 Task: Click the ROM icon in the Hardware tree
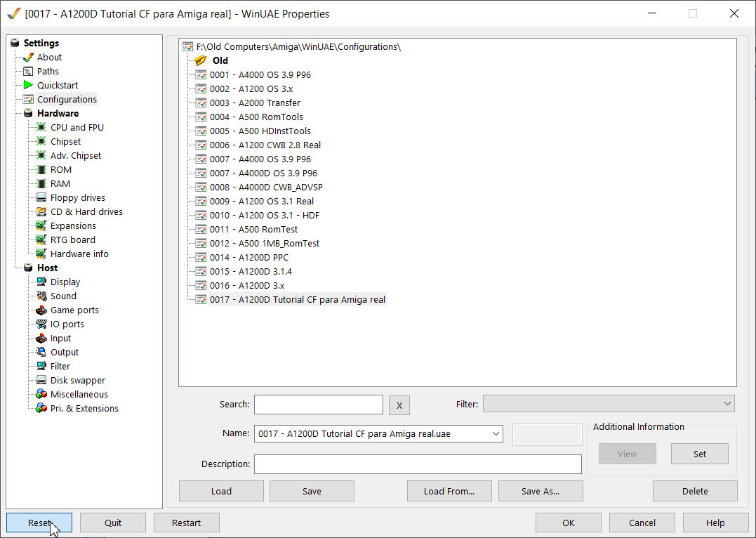[41, 170]
